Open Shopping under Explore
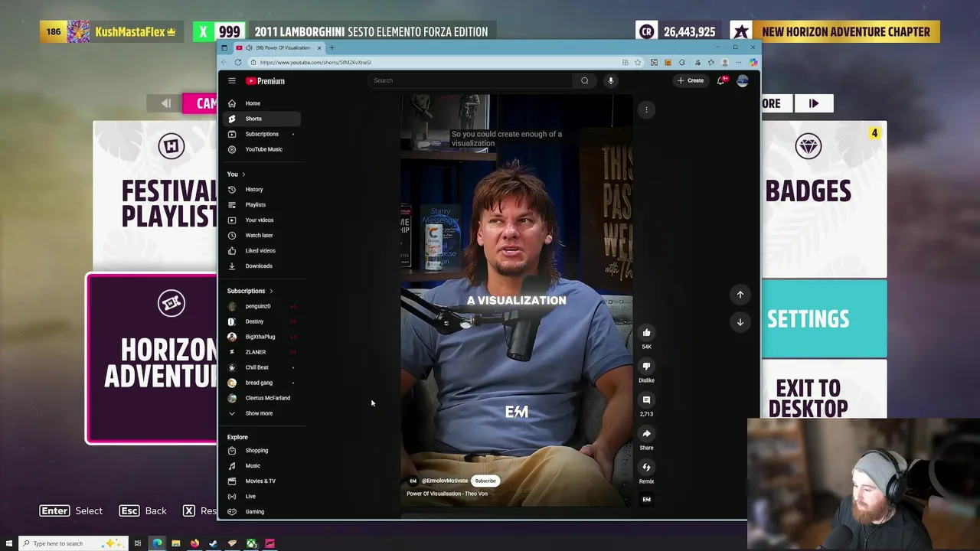 coord(262,450)
